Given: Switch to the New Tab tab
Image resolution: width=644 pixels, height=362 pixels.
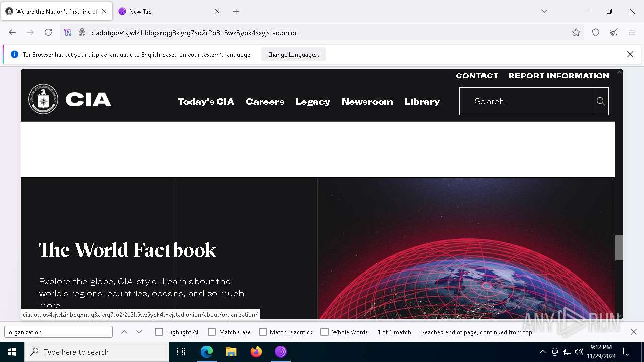Looking at the screenshot, I should point(169,11).
